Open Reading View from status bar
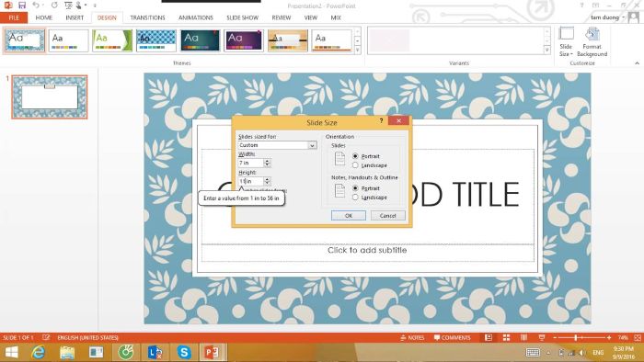Viewport: 644px width, 362px height. 523,337
